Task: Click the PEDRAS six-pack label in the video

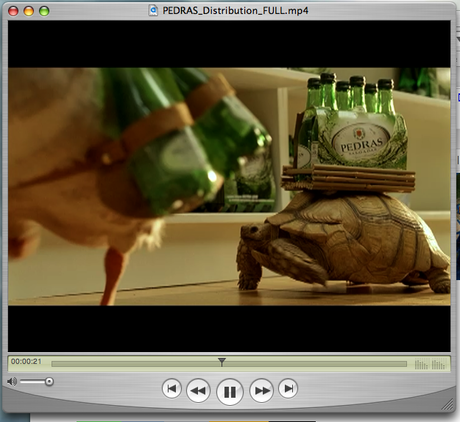Action: click(362, 143)
